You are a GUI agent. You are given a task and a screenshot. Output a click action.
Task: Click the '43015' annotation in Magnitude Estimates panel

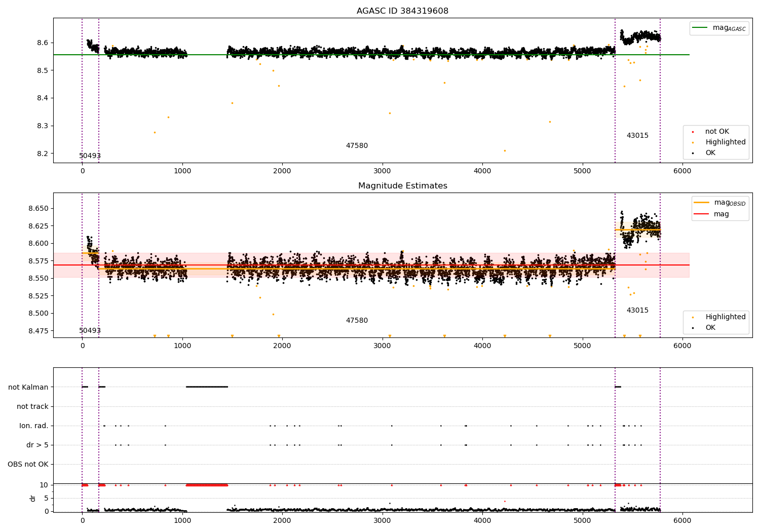(637, 311)
